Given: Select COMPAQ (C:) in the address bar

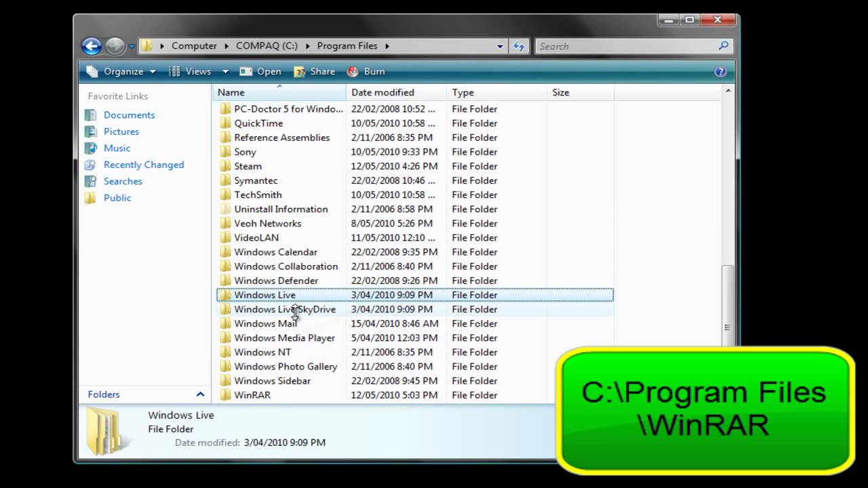Looking at the screenshot, I should (267, 45).
